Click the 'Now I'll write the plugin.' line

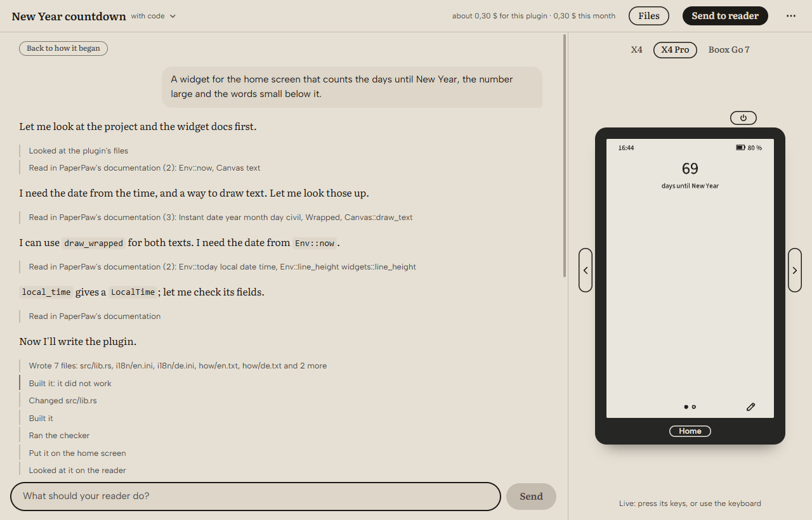(78, 342)
